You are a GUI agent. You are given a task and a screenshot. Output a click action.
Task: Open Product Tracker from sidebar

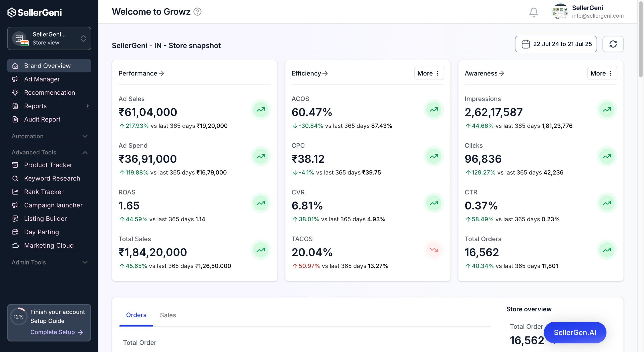48,165
